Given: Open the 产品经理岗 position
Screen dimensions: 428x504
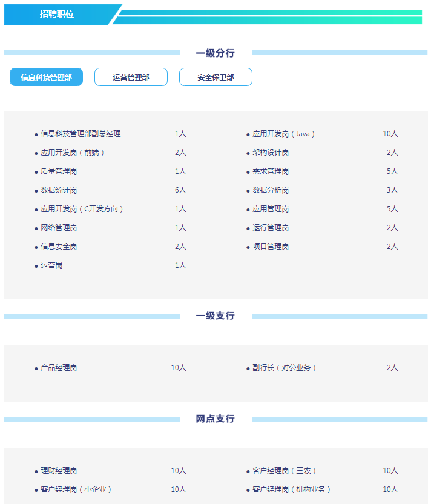Looking at the screenshot, I should coord(59,368).
